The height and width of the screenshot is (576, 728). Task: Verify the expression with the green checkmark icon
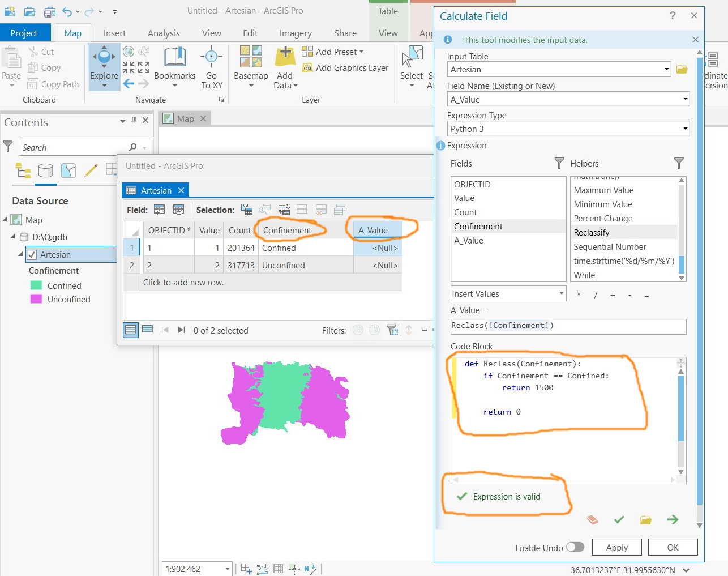point(619,519)
